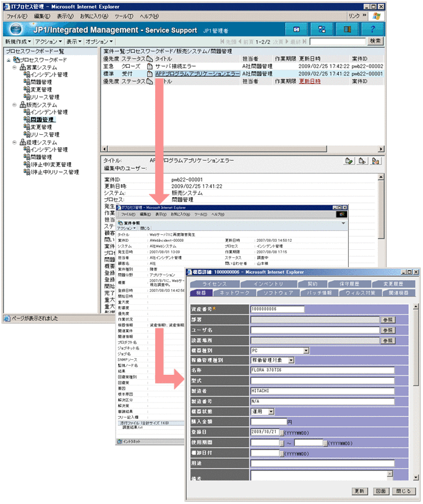
Task: Select インシデント管理 under 経理システム
Action: [x=49, y=150]
